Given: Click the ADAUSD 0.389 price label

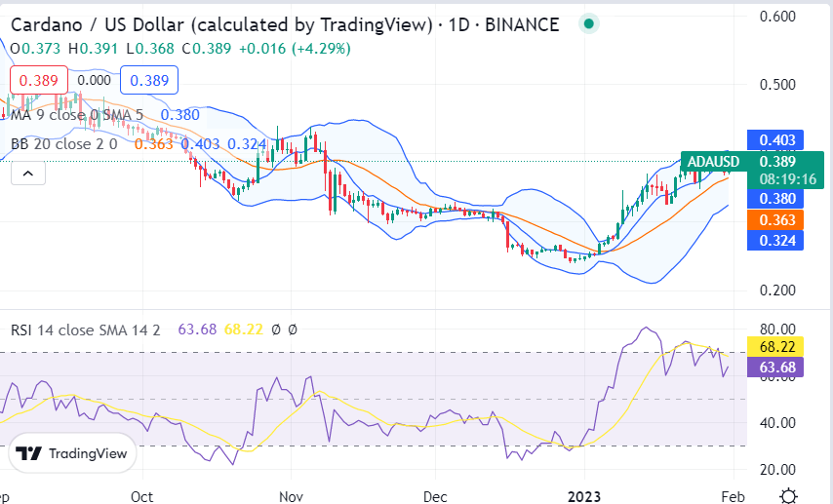Looking at the screenshot, I should (752, 161).
